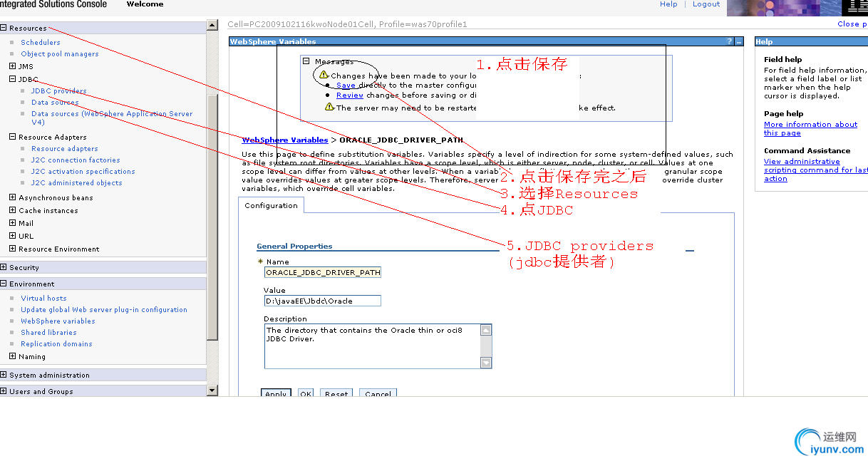Viewport: 868px width, 461px height.
Task: Open Virtual hosts under Environment
Action: [x=43, y=299]
